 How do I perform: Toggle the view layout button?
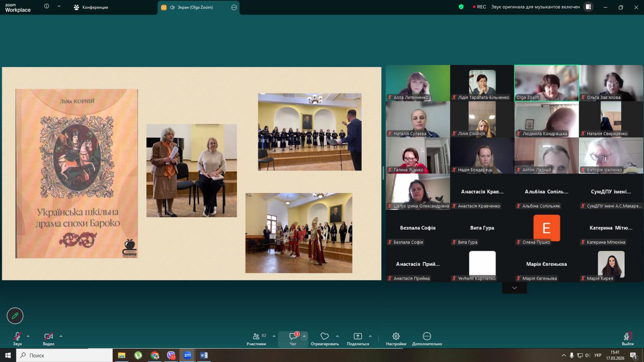pyautogui.click(x=588, y=7)
